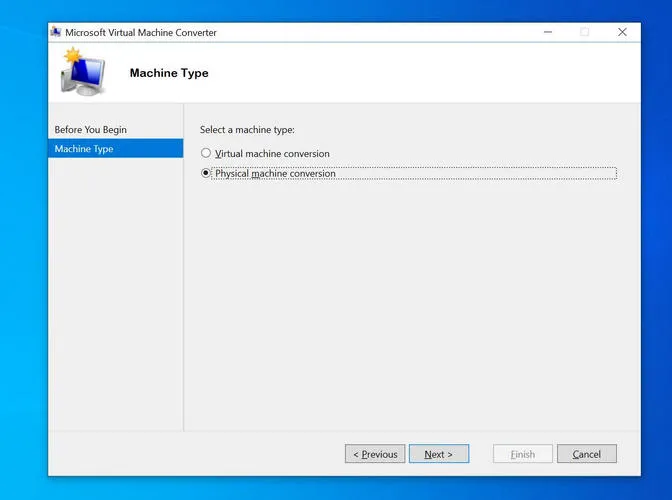This screenshot has height=500, width=672.
Task: Click the 'Machine Type' page heading
Action: 169,73
